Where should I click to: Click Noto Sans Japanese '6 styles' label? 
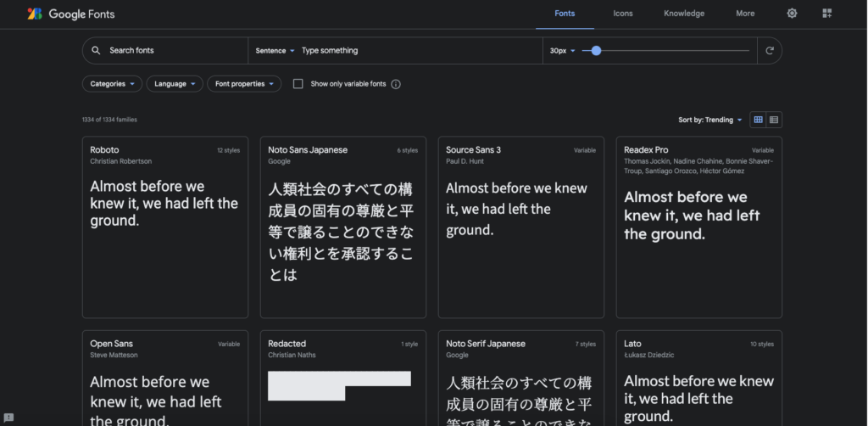point(408,150)
